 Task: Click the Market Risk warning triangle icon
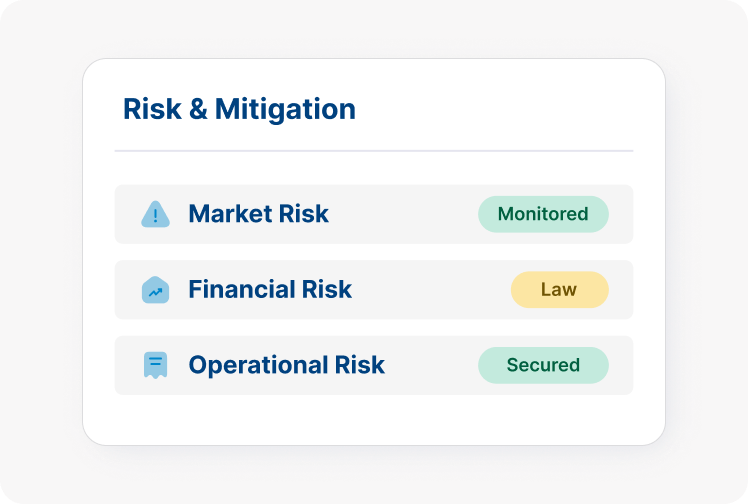click(155, 214)
